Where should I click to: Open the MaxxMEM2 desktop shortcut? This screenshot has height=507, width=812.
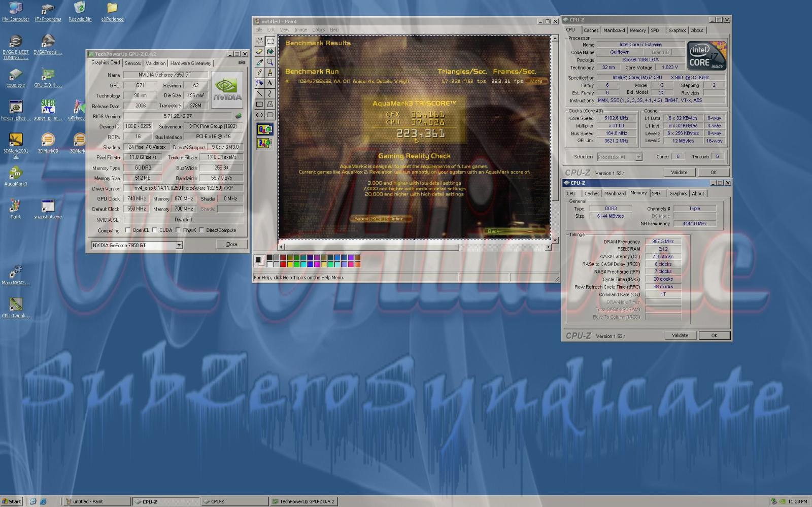click(16, 275)
